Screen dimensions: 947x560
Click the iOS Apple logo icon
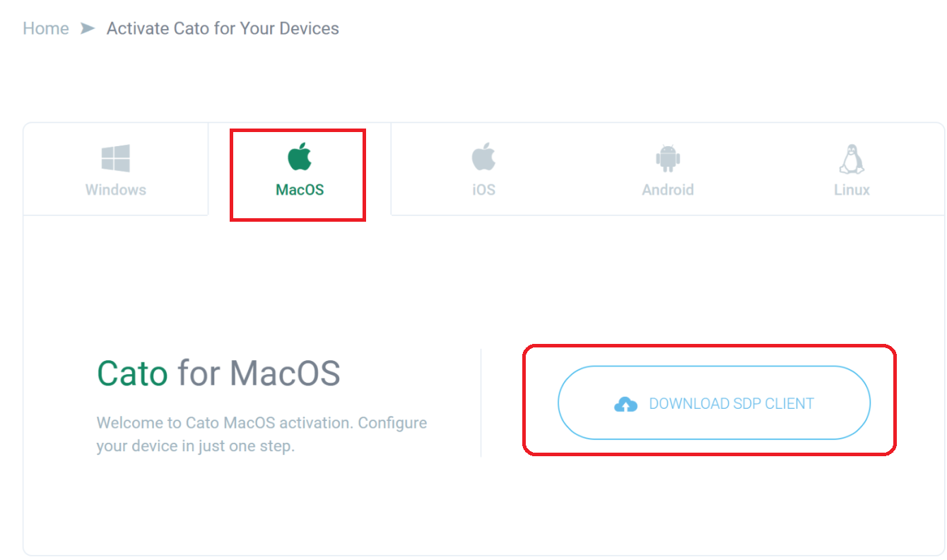tap(483, 157)
